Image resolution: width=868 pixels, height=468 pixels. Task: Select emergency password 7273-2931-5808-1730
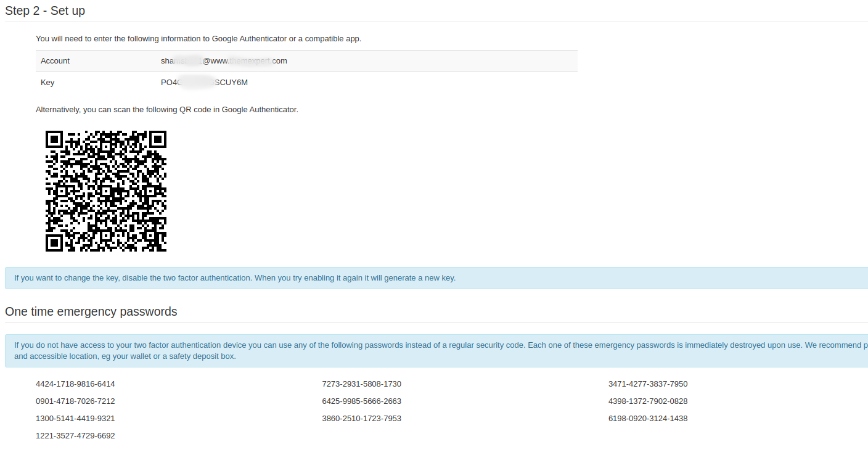point(361,384)
